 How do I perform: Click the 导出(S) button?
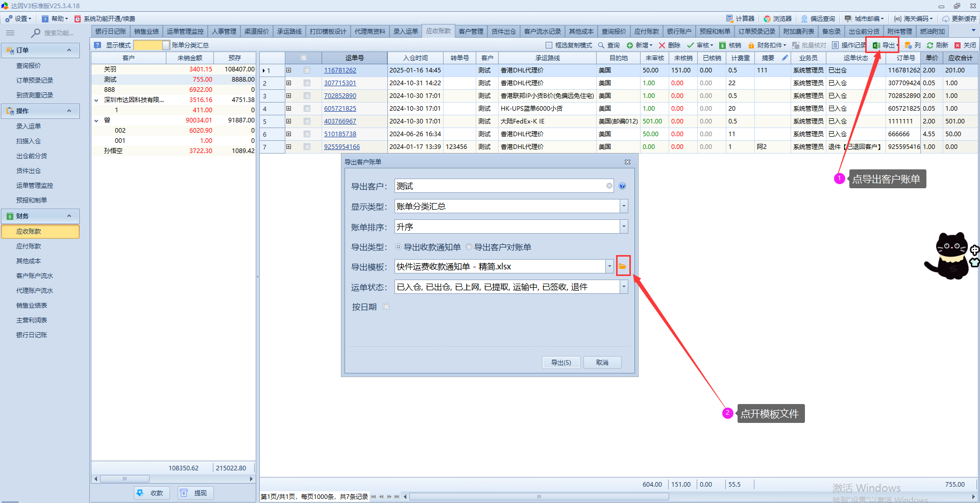(x=561, y=363)
